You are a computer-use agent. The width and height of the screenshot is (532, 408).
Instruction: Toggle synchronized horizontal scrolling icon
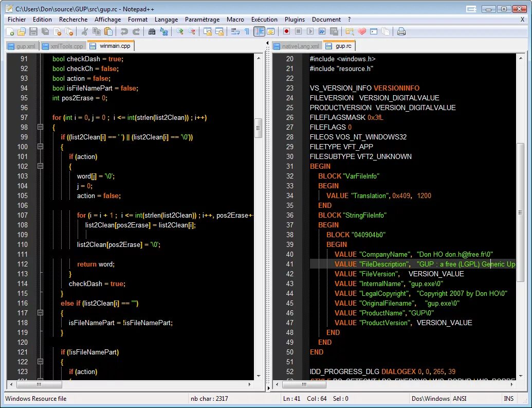coord(219,31)
